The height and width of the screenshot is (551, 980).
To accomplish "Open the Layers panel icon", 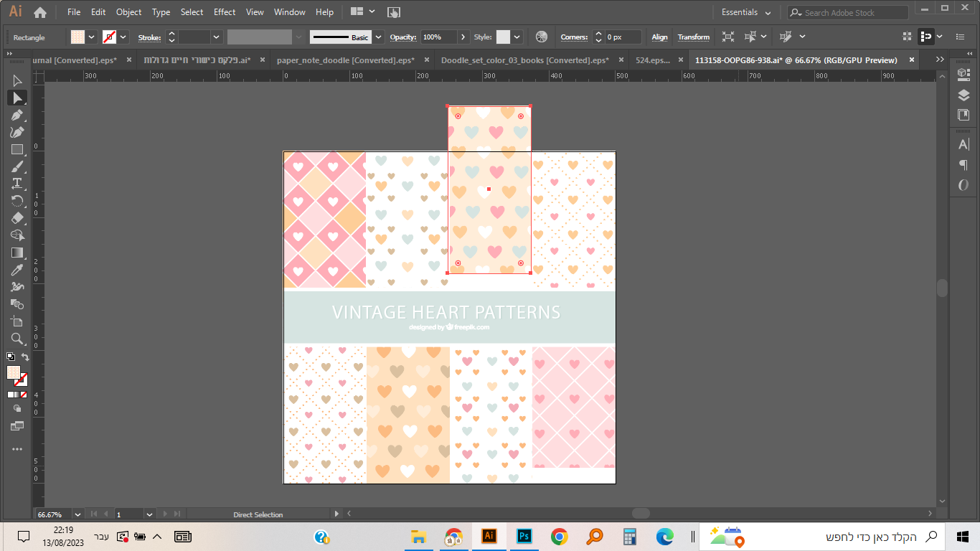I will coord(963,95).
